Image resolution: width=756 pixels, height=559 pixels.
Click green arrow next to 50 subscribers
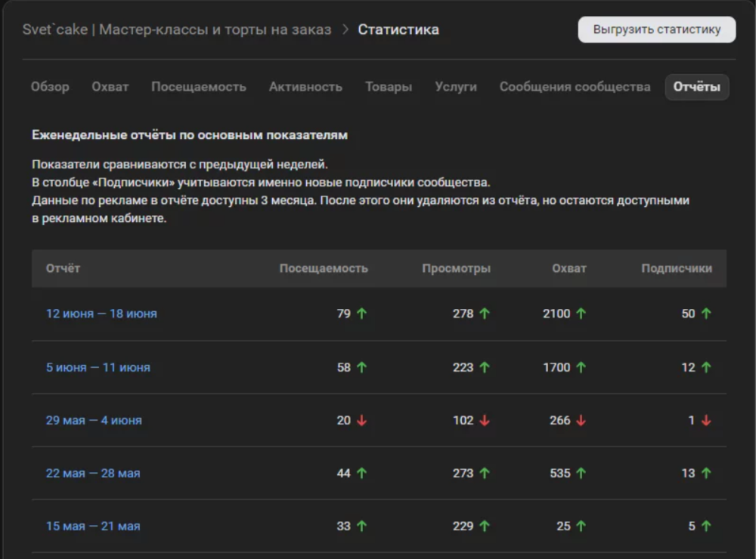point(706,313)
